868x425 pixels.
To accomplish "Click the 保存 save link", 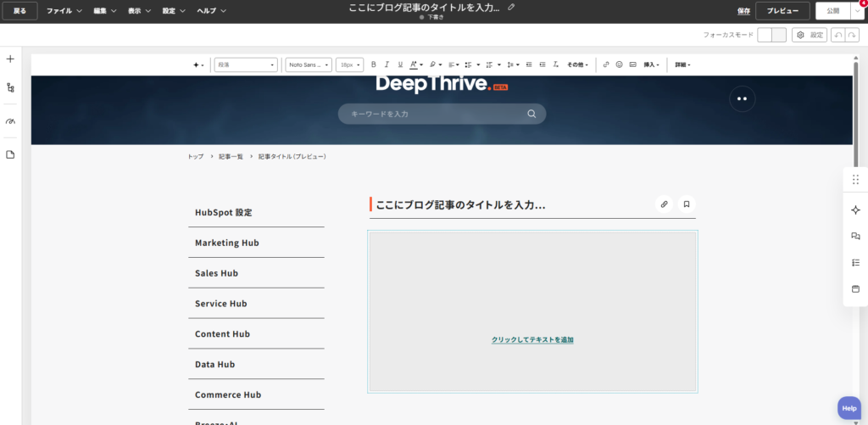I will 743,10.
